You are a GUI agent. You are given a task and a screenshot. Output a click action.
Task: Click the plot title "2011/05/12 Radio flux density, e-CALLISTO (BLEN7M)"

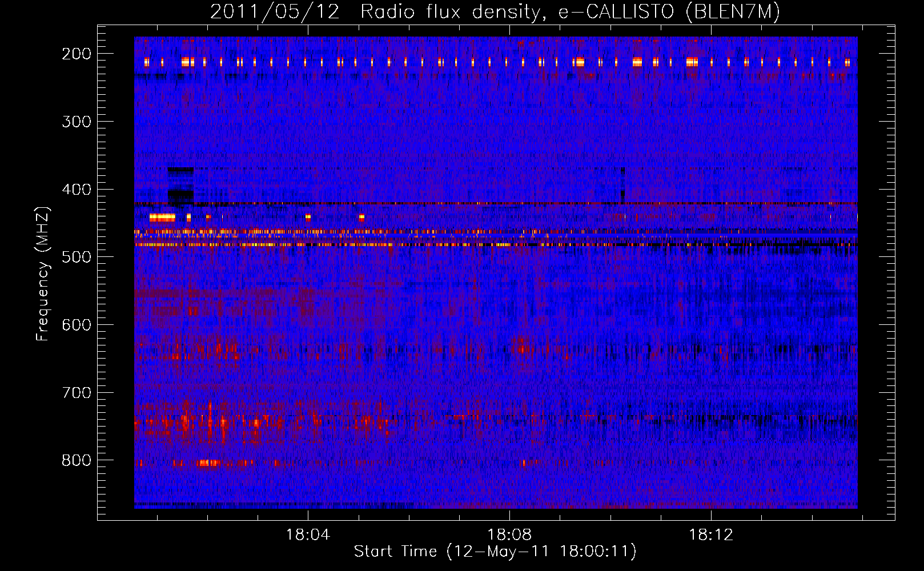[x=495, y=11]
